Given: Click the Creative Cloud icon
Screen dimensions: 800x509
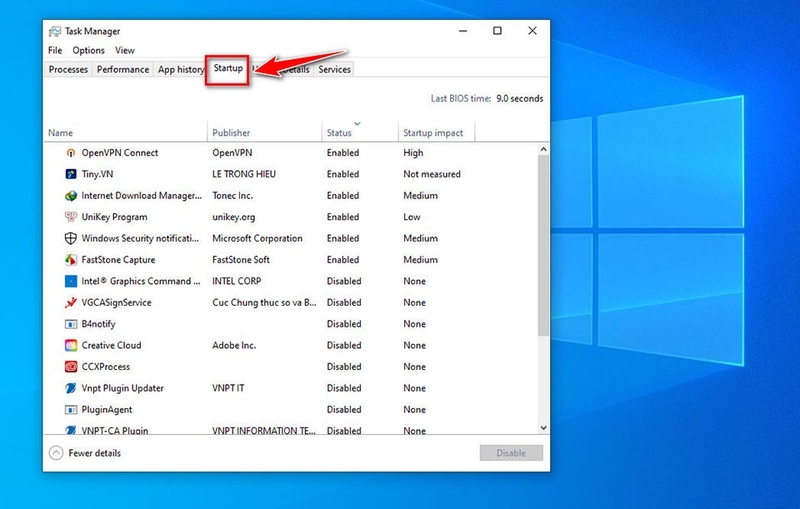Looking at the screenshot, I should pyautogui.click(x=71, y=345).
